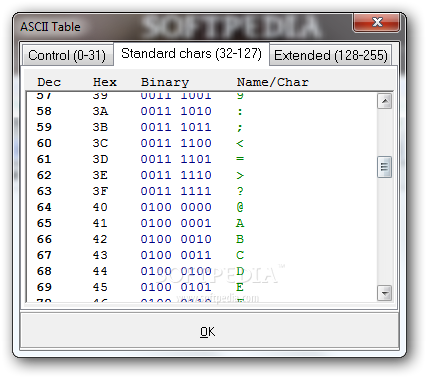Select hex value 41
This screenshot has width=427, height=378.
tap(100, 223)
